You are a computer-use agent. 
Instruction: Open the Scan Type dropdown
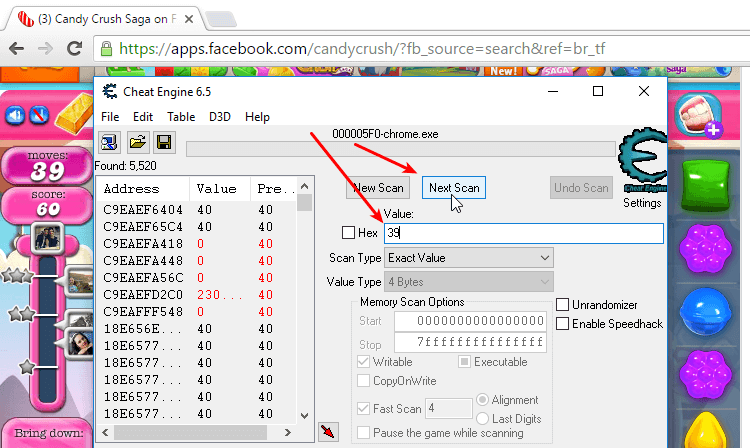469,258
